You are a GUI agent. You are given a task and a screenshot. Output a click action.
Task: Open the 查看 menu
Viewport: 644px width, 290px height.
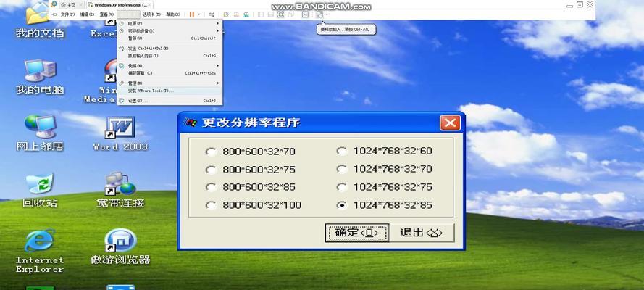coord(106,14)
